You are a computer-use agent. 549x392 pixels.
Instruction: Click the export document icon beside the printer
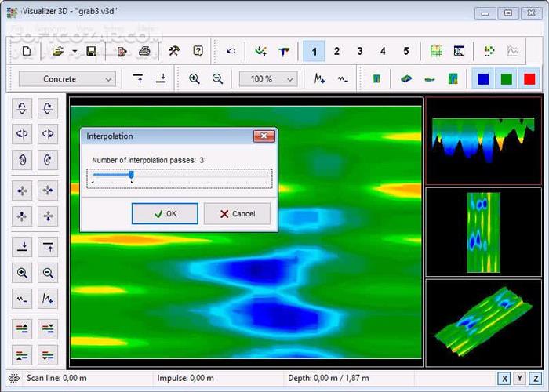122,52
